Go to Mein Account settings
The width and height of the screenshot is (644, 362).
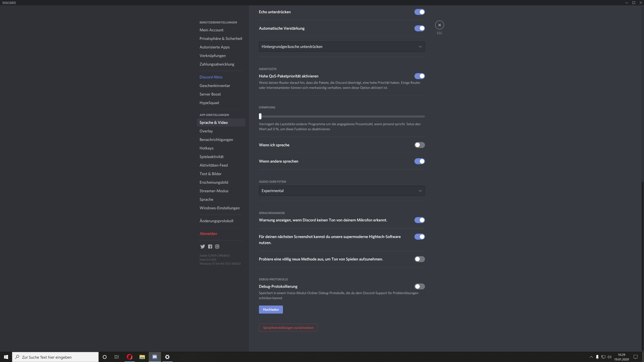[x=211, y=30]
